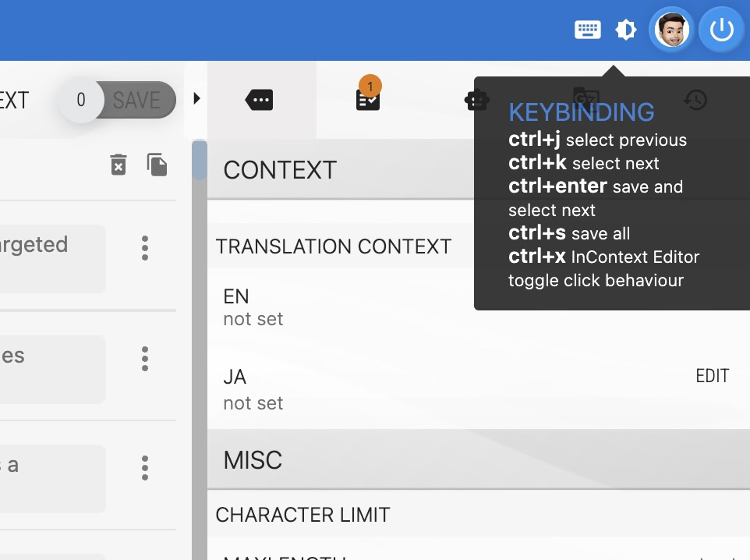This screenshot has width=750, height=560.
Task: Collapse the MISC section header
Action: click(x=478, y=459)
